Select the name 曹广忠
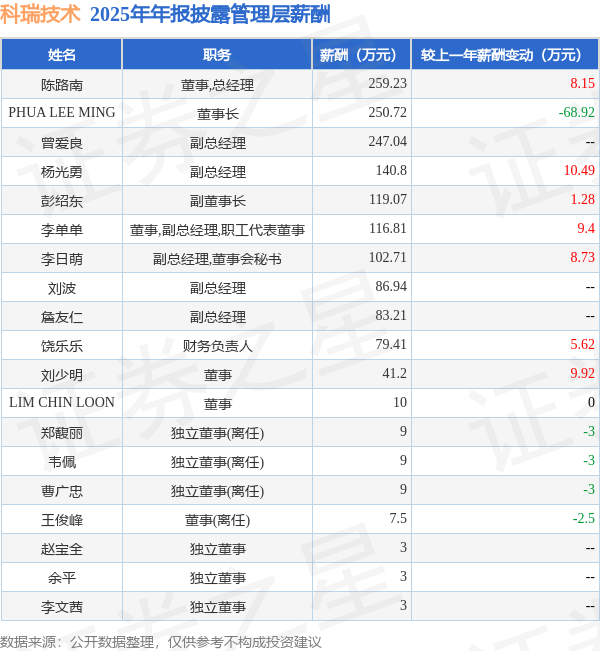The image size is (600, 651). (62, 491)
